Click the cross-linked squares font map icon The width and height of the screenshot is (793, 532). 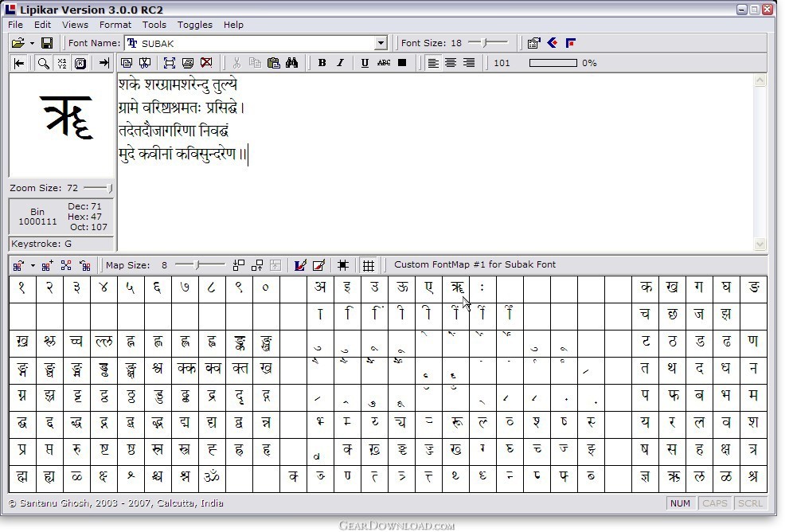(66, 265)
